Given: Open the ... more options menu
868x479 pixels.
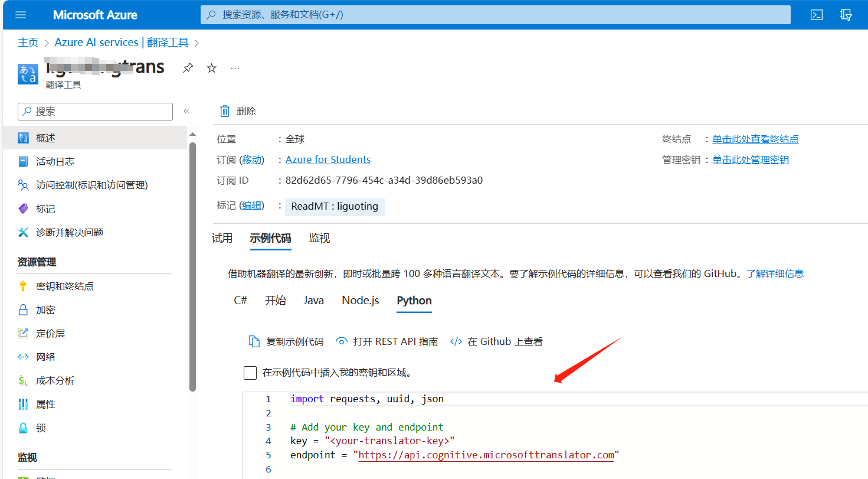Looking at the screenshot, I should (x=235, y=68).
